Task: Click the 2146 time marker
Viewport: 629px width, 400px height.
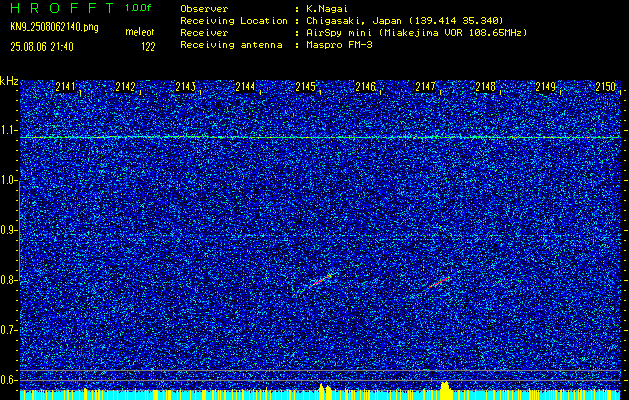Action: click(365, 87)
